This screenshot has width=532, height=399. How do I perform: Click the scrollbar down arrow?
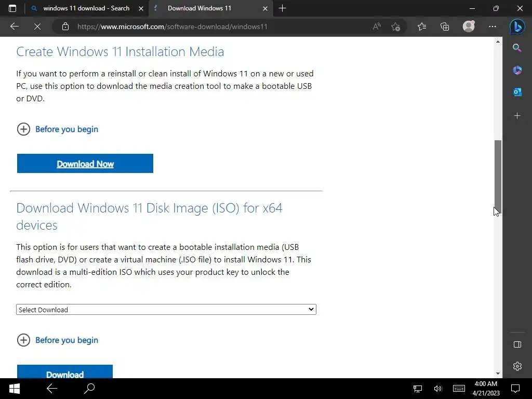(x=498, y=374)
